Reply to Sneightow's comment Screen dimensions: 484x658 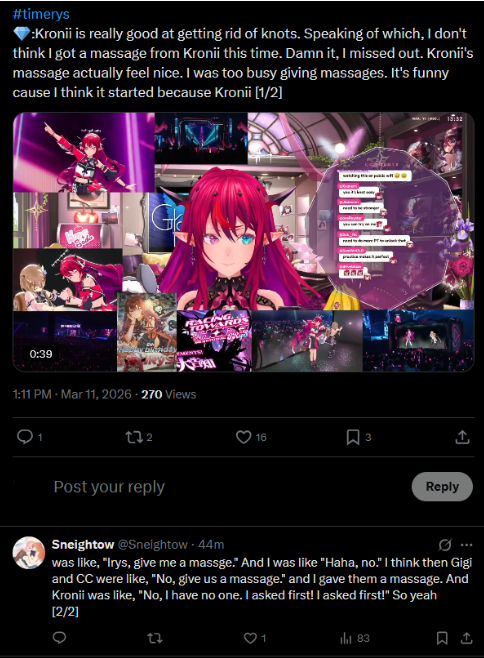tap(59, 638)
